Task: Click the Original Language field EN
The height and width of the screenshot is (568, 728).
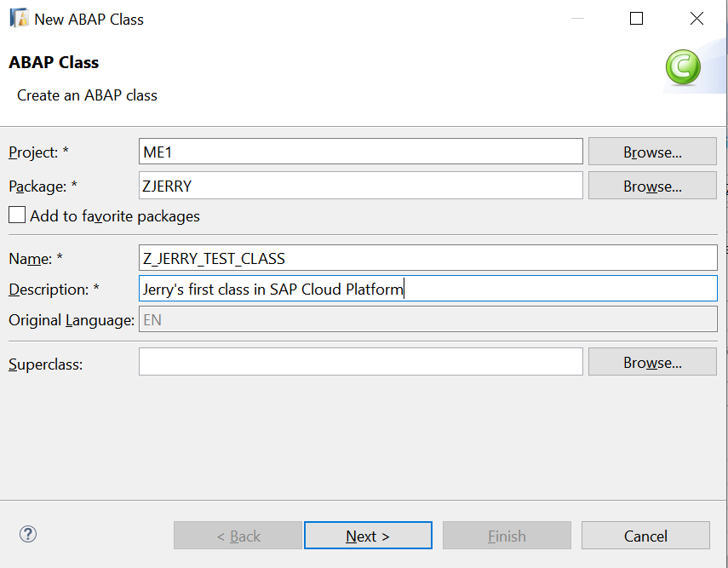Action: 428,320
